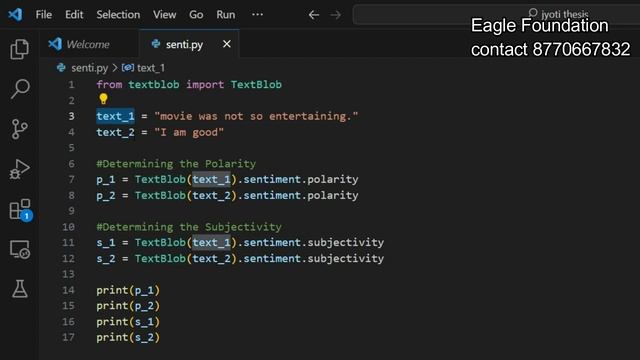Expand the overflow menu with three dots
This screenshot has width=640, height=360.
coord(257,15)
